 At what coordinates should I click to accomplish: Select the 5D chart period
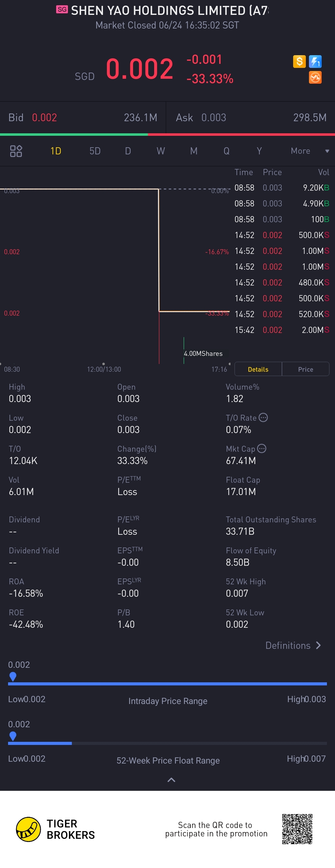tap(95, 151)
